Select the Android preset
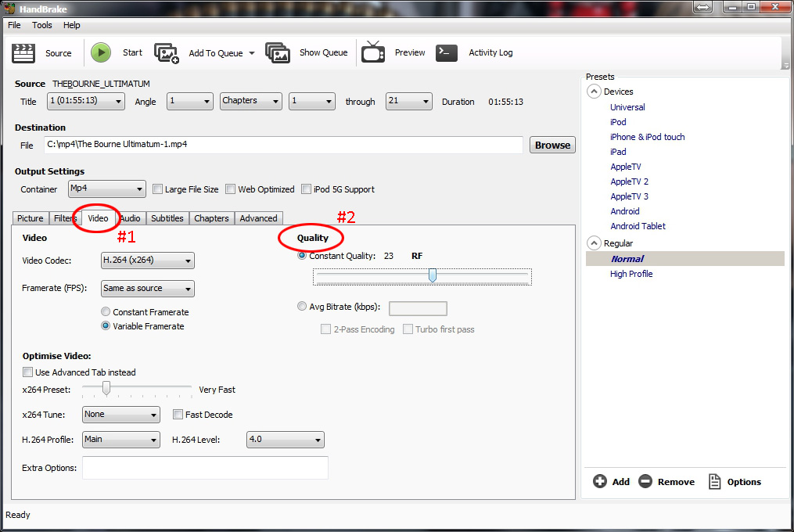Image resolution: width=794 pixels, height=532 pixels. click(x=624, y=211)
